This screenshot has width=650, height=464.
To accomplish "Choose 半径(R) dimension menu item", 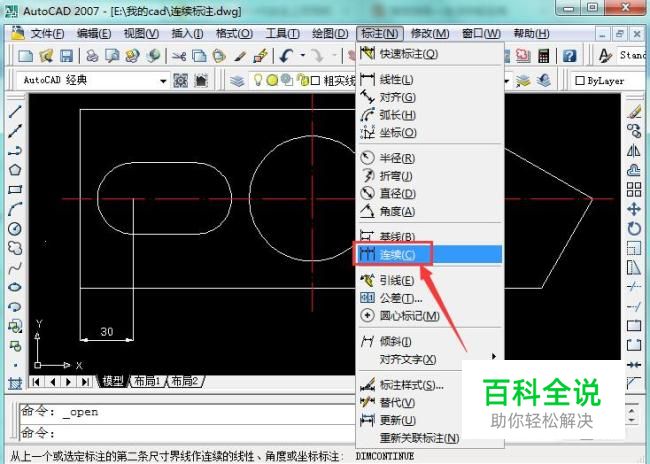I will tap(429, 158).
